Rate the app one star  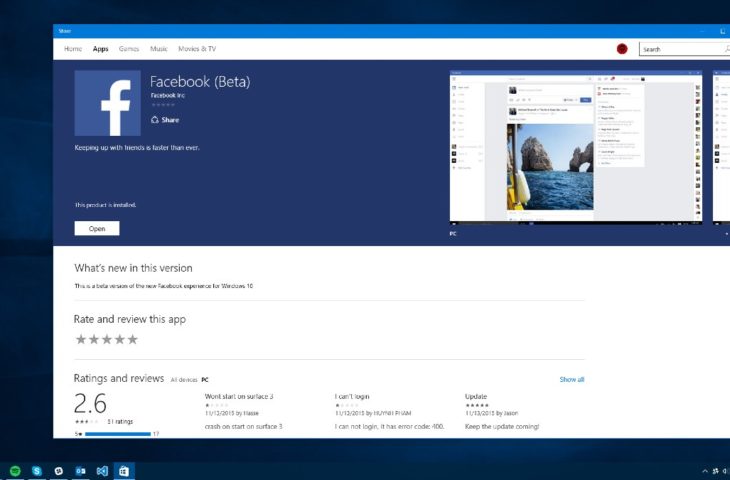click(x=81, y=339)
